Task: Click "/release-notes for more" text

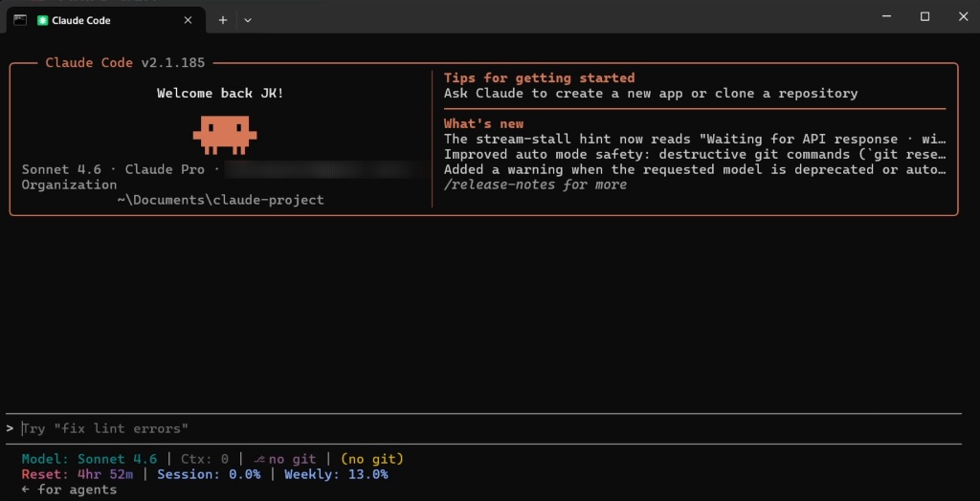Action: click(x=535, y=185)
